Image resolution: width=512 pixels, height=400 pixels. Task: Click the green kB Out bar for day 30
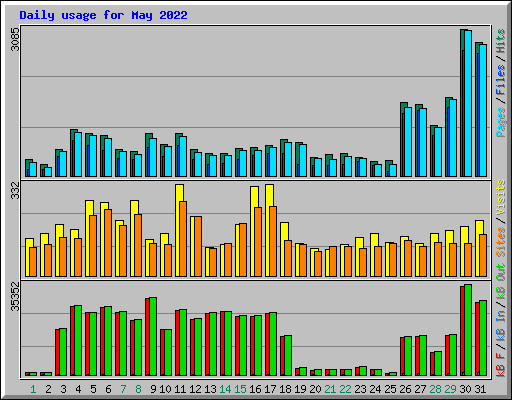468,330
